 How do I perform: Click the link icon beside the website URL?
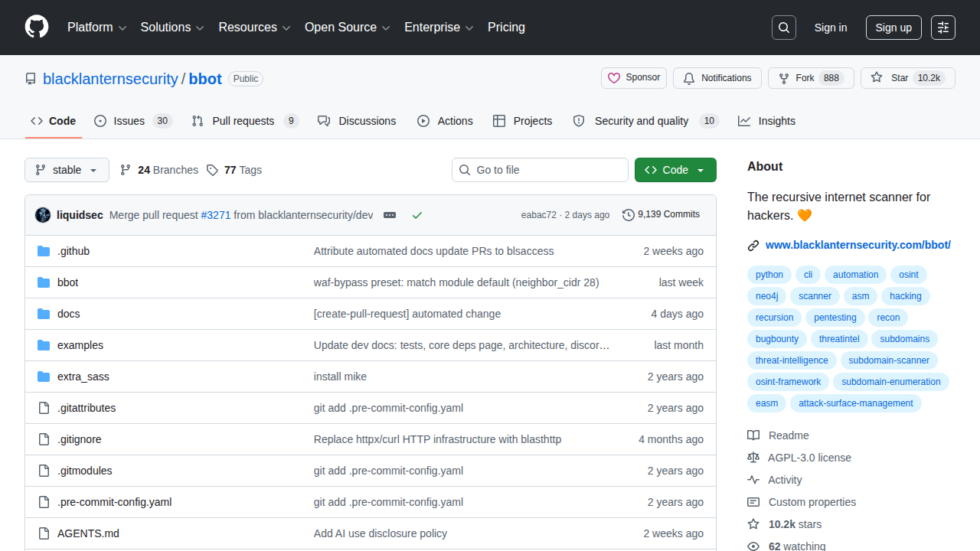[x=753, y=246]
